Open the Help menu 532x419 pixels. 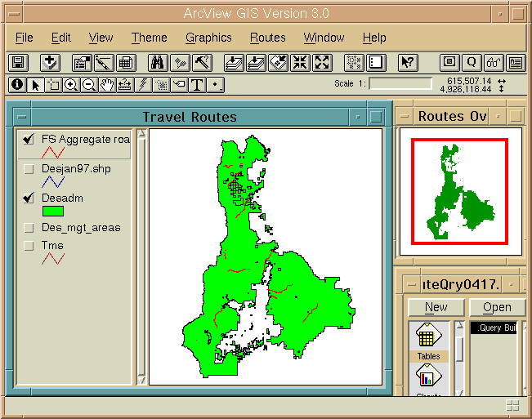coord(374,38)
